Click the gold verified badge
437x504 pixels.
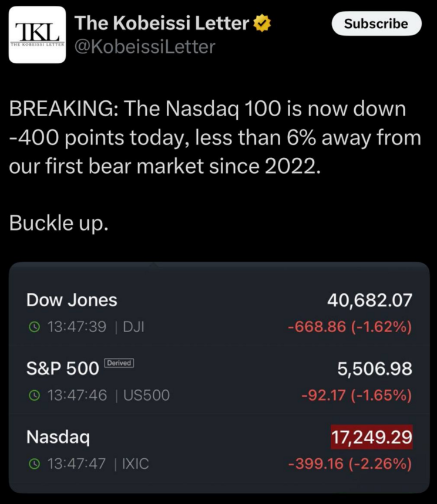click(x=261, y=24)
